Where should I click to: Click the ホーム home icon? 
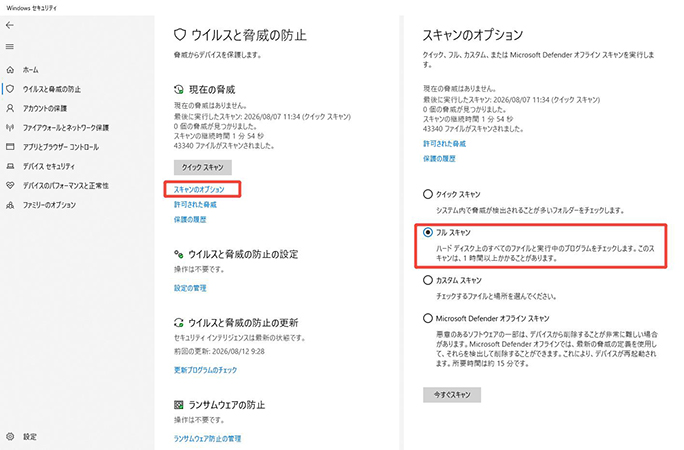[x=10, y=70]
